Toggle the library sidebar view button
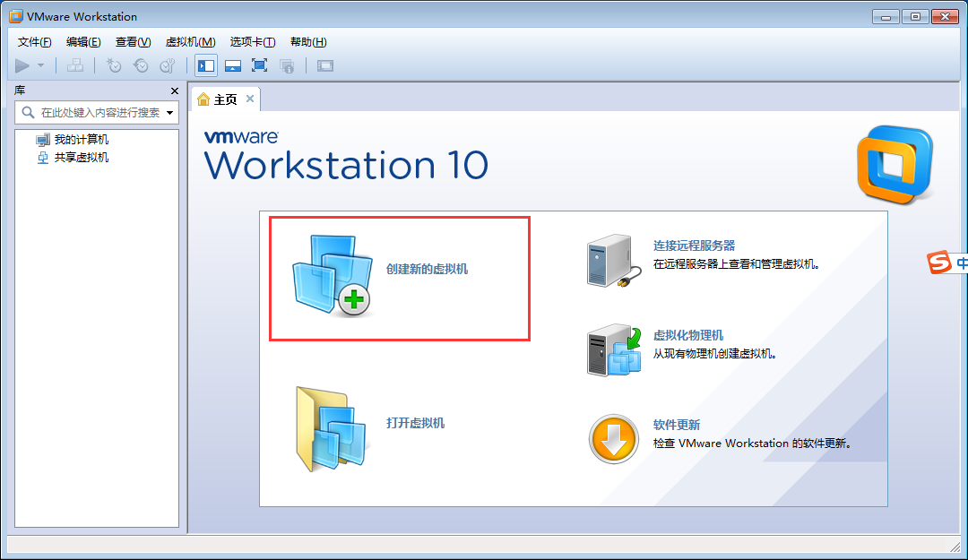 [206, 65]
